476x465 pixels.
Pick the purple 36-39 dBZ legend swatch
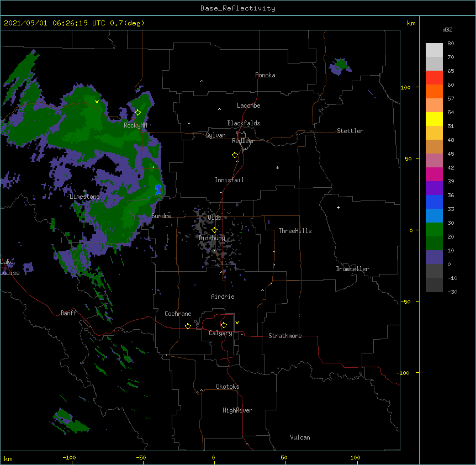click(434, 188)
